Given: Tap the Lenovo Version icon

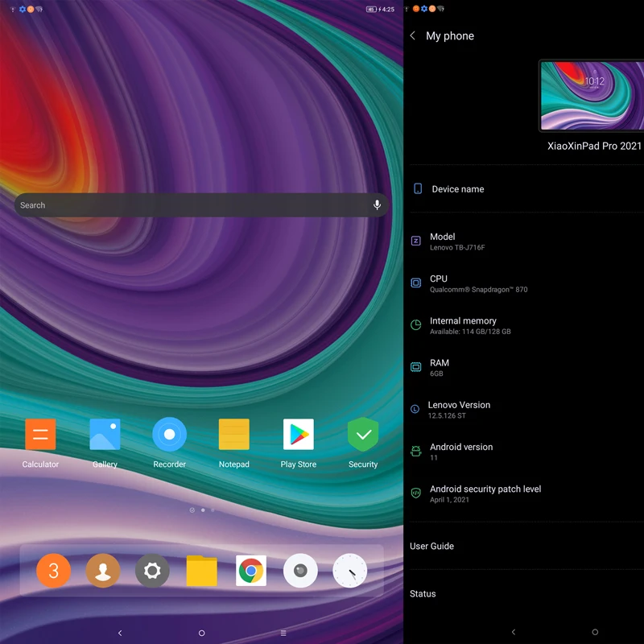Looking at the screenshot, I should pyautogui.click(x=415, y=409).
